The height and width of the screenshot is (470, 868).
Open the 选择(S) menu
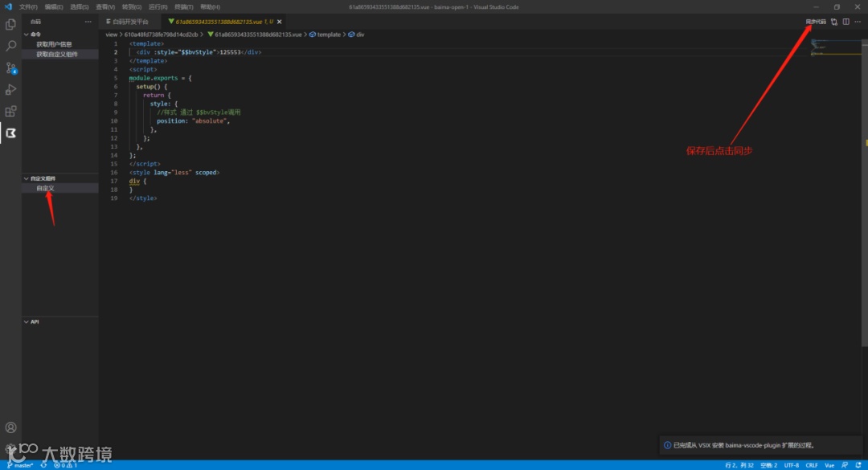coord(79,6)
